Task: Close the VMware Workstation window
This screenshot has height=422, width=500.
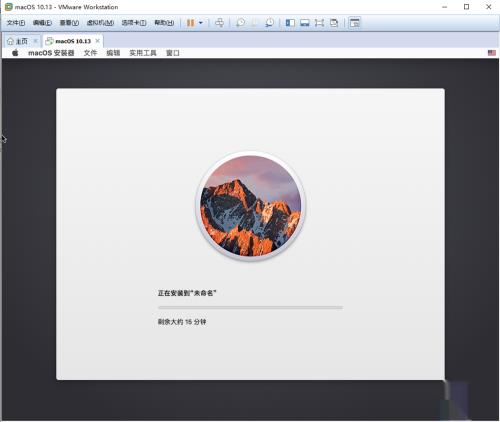Action: tap(489, 7)
